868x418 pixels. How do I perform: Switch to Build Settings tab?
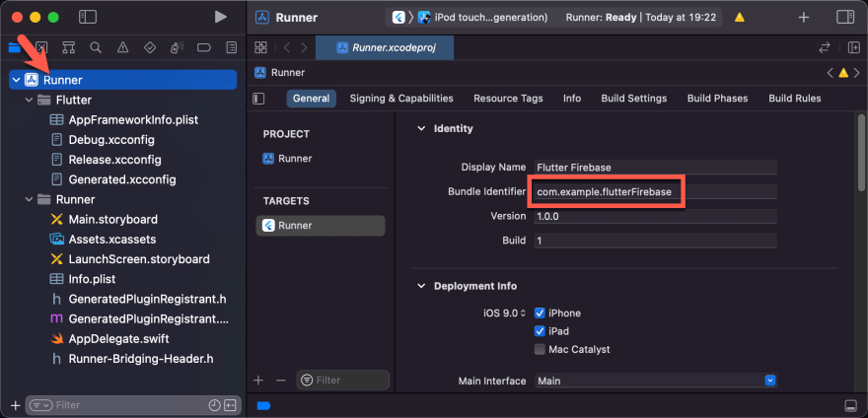[x=634, y=99]
